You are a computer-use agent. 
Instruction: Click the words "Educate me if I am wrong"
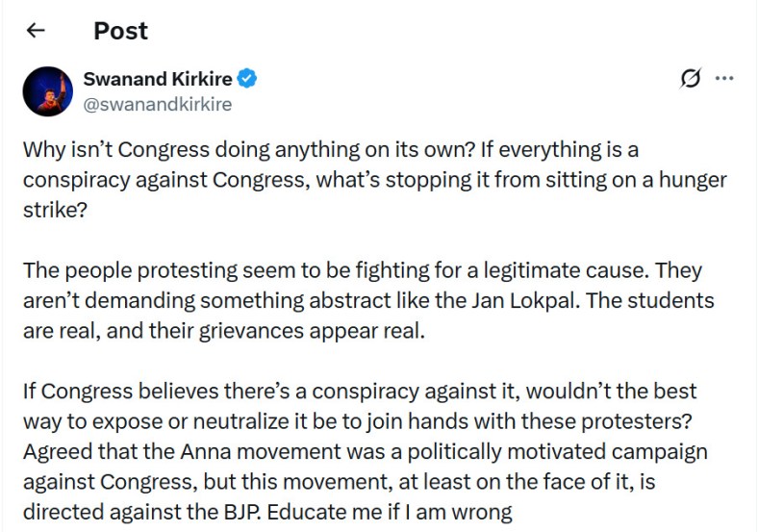[x=390, y=512]
